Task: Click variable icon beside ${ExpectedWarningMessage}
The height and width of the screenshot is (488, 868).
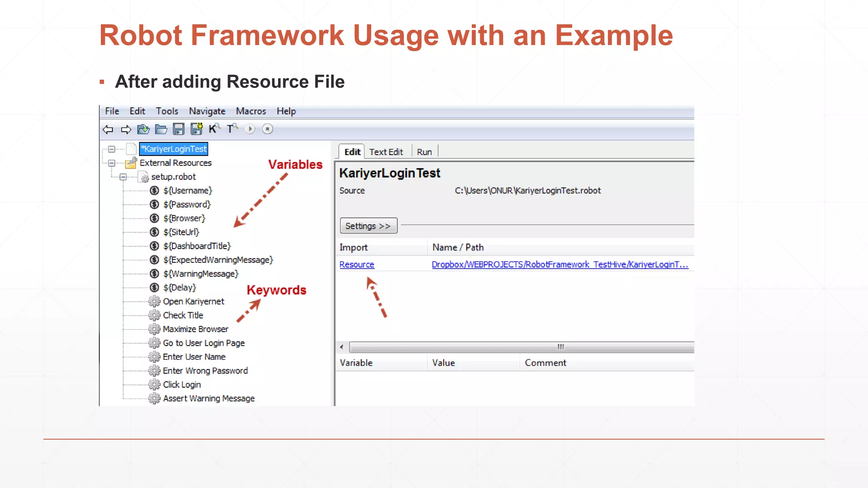Action: pos(155,260)
